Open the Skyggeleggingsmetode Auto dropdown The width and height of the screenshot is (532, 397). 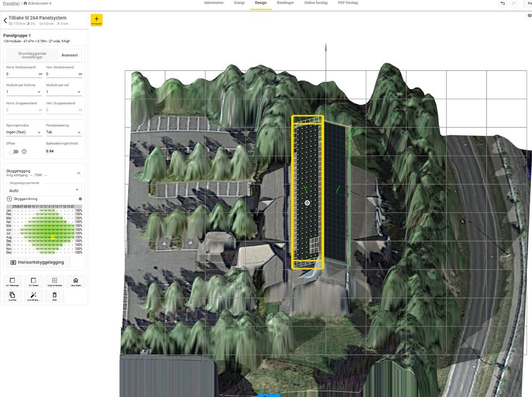pos(44,190)
